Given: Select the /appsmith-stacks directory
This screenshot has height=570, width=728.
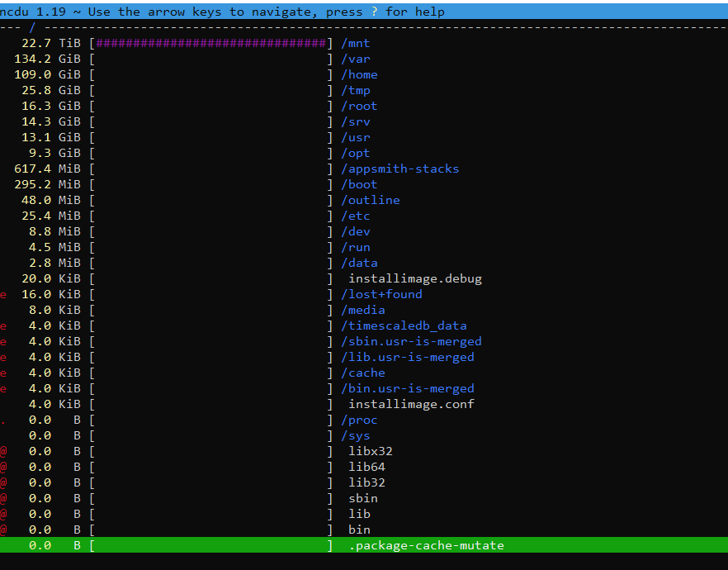Looking at the screenshot, I should tap(364, 169).
